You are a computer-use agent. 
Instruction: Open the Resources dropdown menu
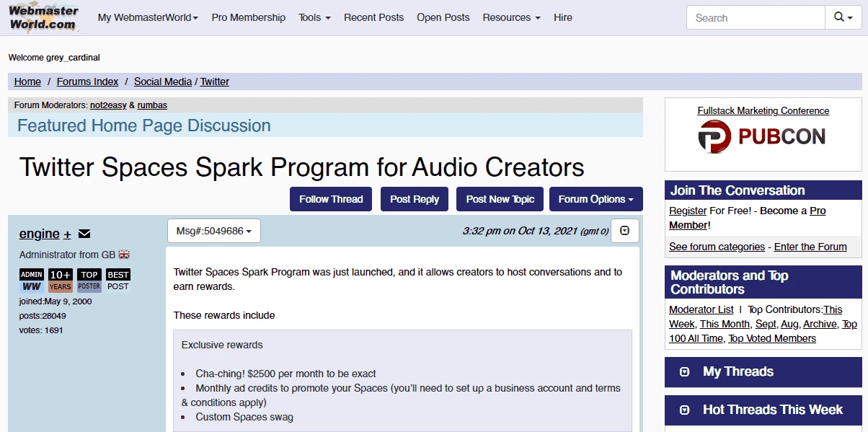(511, 17)
